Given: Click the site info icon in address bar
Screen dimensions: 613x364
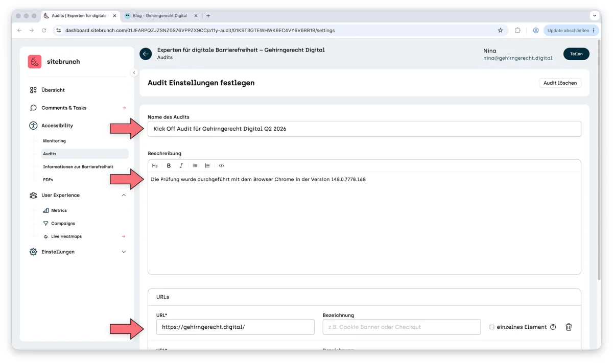Looking at the screenshot, I should coord(59,31).
